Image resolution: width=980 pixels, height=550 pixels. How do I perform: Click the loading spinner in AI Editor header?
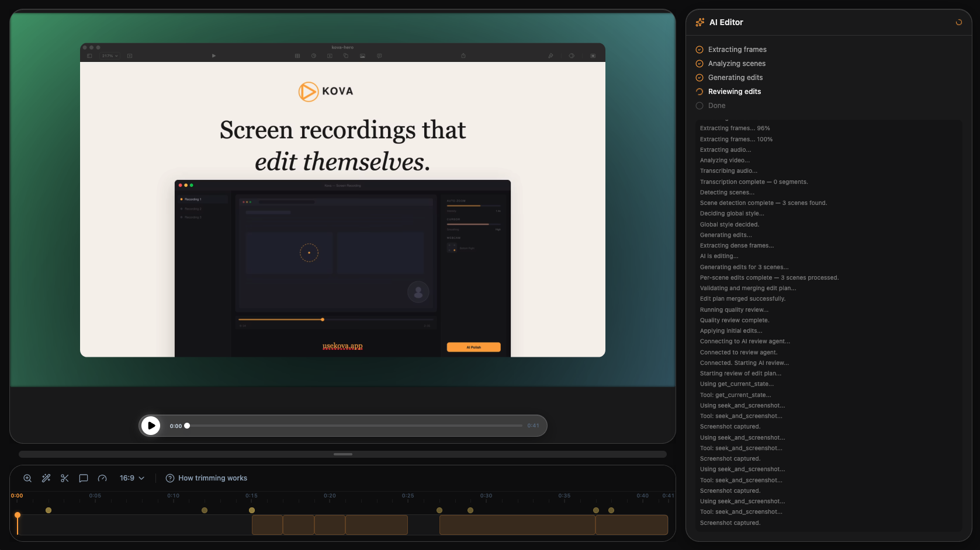click(958, 22)
